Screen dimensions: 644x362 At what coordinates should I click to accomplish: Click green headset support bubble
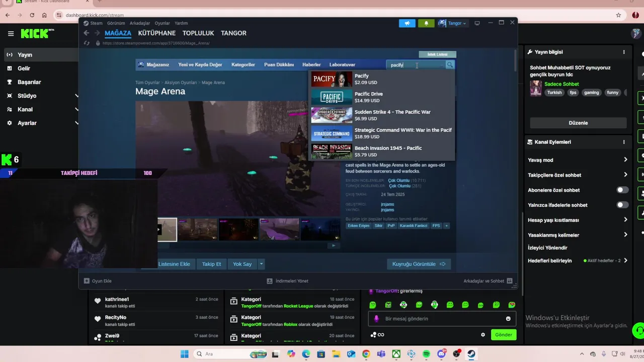tap(638, 330)
